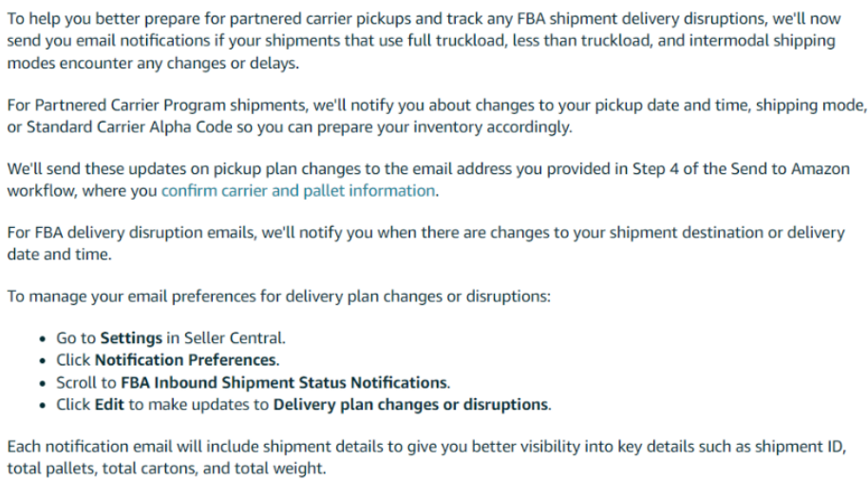This screenshot has width=868, height=480.
Task: Click the bold Edit word in last bullet
Action: [109, 405]
